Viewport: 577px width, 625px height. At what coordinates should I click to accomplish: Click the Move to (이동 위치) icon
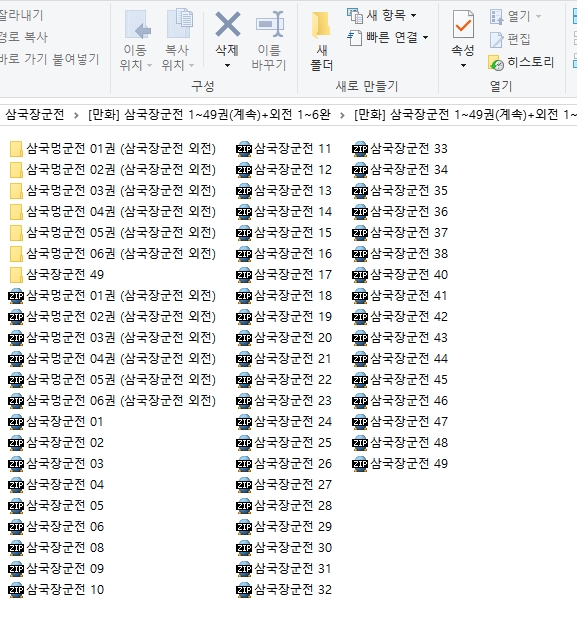[137, 24]
